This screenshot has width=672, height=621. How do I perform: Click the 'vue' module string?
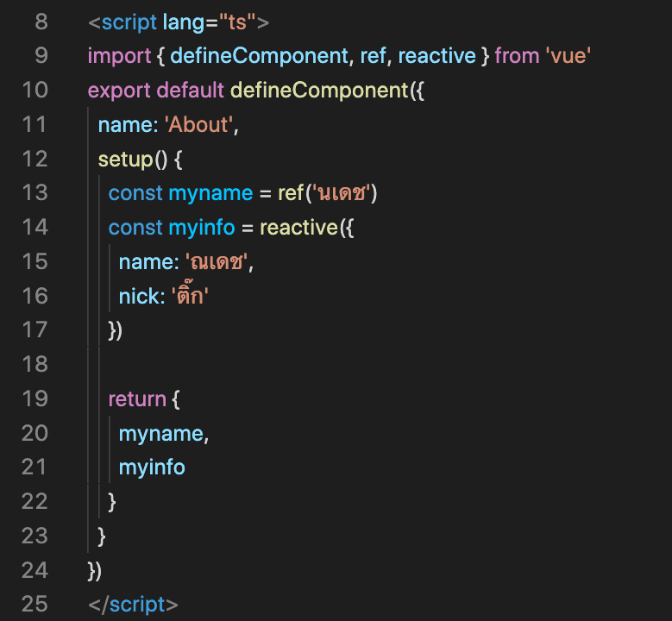point(568,56)
